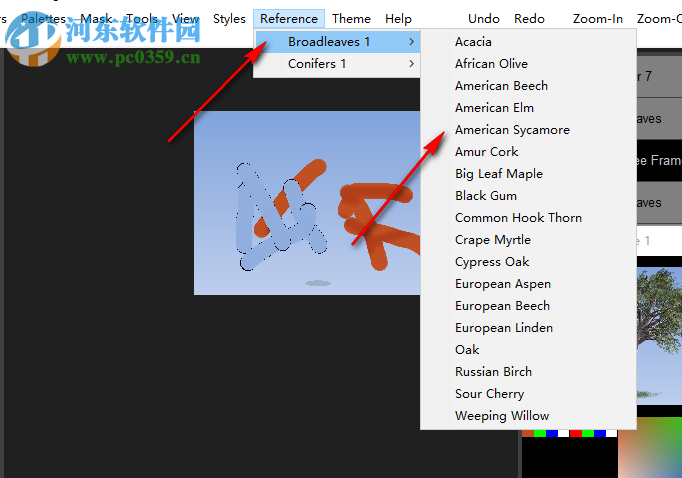The image size is (682, 478).
Task: Click the tree reference image thumbnail
Action: pos(659,335)
